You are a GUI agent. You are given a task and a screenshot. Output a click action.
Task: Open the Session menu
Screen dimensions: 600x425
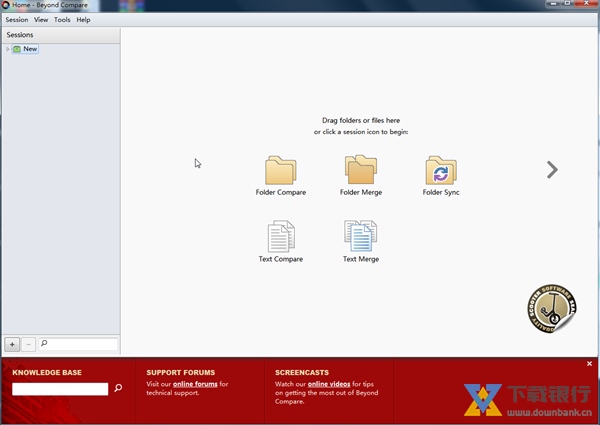16,20
